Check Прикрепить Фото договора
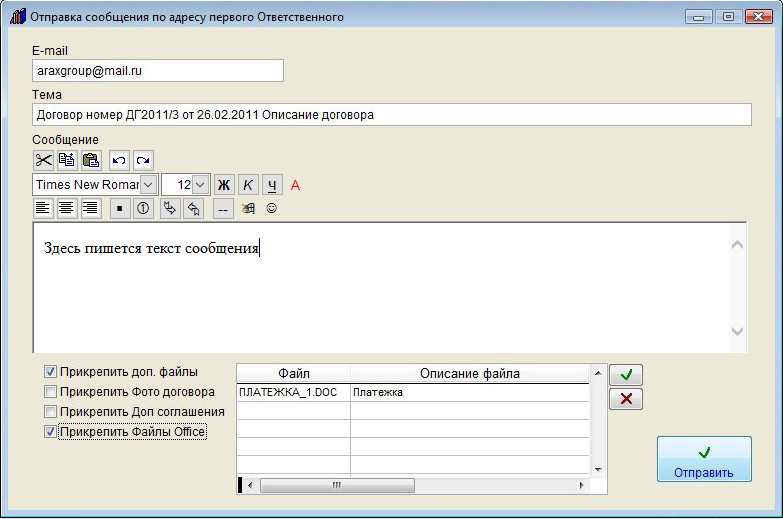The height and width of the screenshot is (519, 783). [50, 392]
